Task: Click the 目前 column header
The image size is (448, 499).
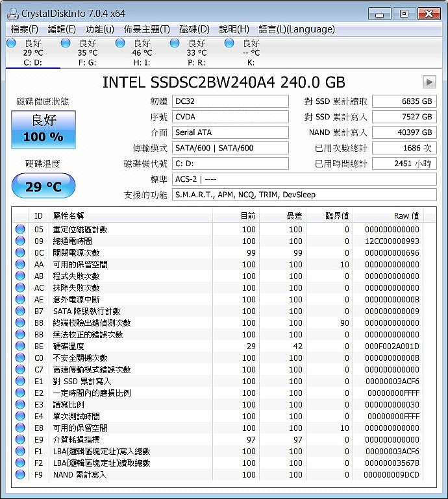Action: click(236, 216)
